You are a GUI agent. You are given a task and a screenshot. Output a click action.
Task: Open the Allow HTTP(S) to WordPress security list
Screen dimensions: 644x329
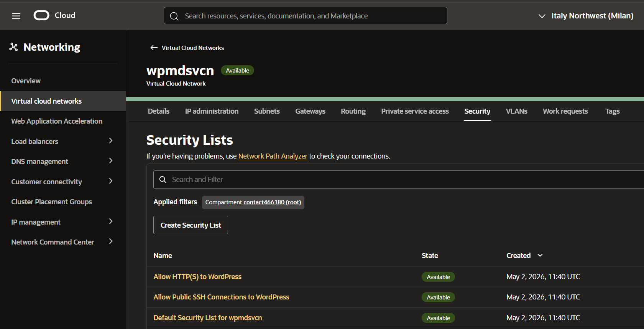pos(197,277)
